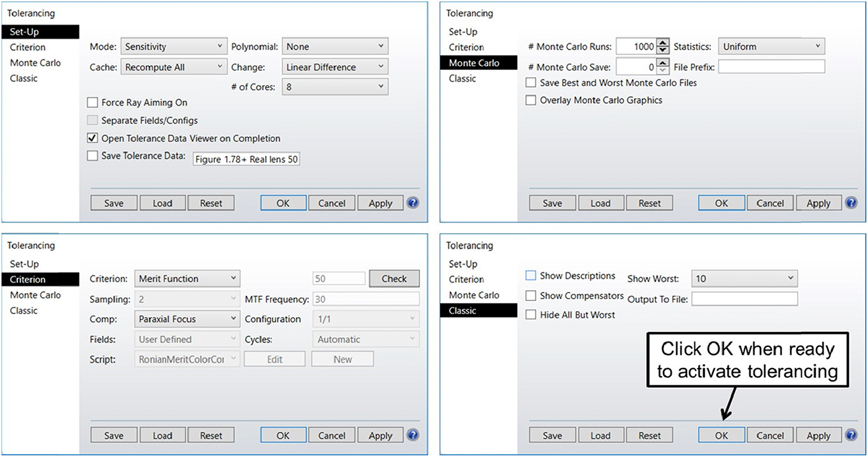The height and width of the screenshot is (457, 868).
Task: Tick Save Best and Worst Monte Carlo Files
Action: 531,82
